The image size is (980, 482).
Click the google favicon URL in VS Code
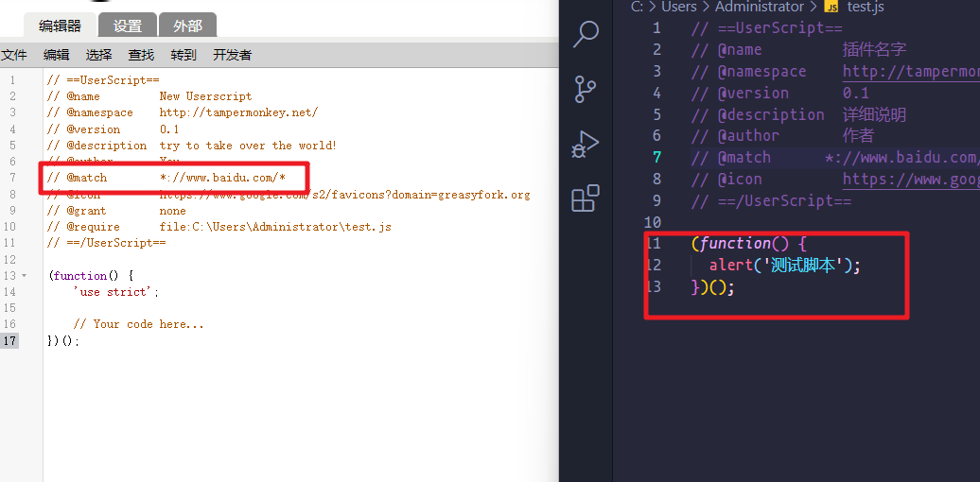click(x=910, y=180)
